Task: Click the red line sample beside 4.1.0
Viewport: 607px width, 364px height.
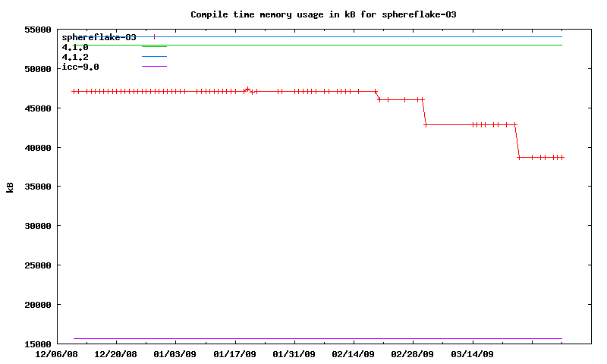Action: tap(154, 47)
